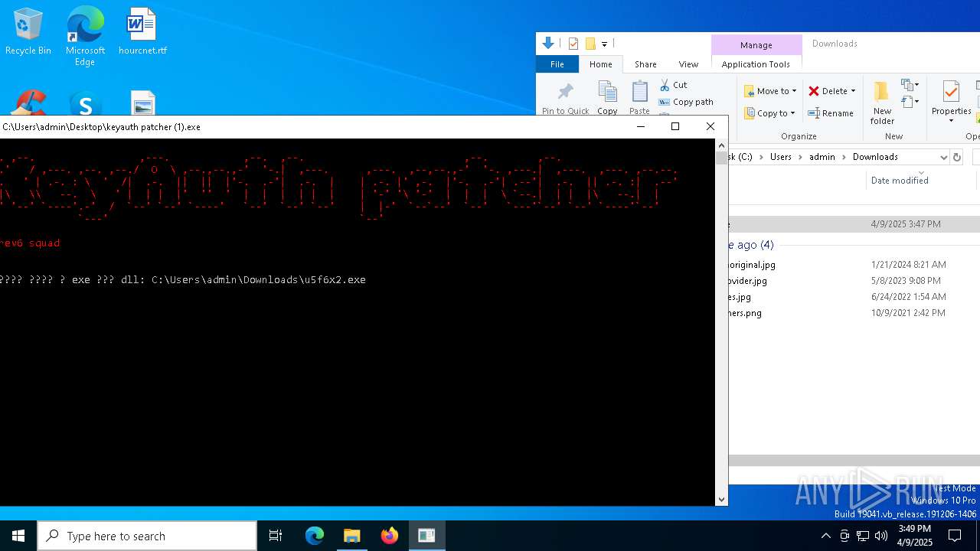Sort files by Date modified column

tap(900, 181)
